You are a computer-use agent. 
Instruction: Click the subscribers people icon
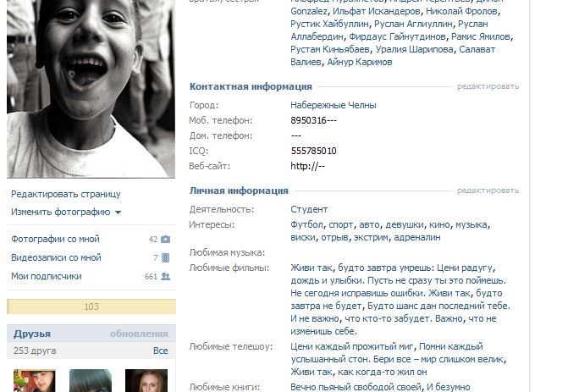tap(165, 276)
